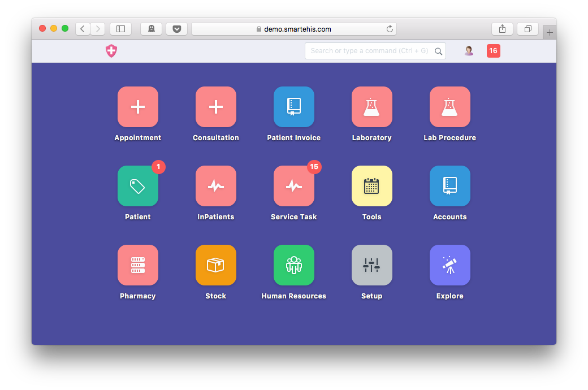Reload the page in the address bar

(x=390, y=29)
